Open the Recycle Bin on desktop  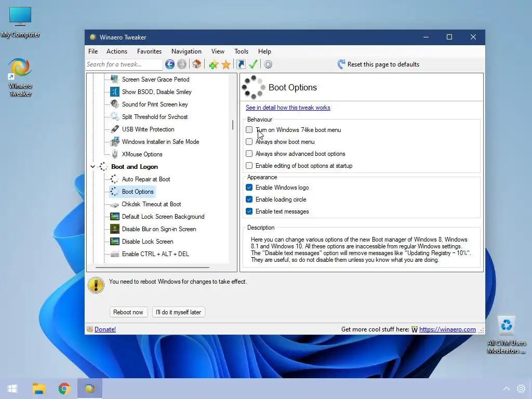point(506,335)
